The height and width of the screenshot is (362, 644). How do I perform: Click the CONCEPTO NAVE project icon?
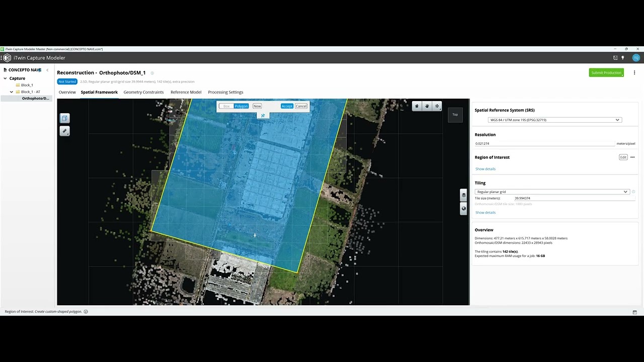(6, 70)
